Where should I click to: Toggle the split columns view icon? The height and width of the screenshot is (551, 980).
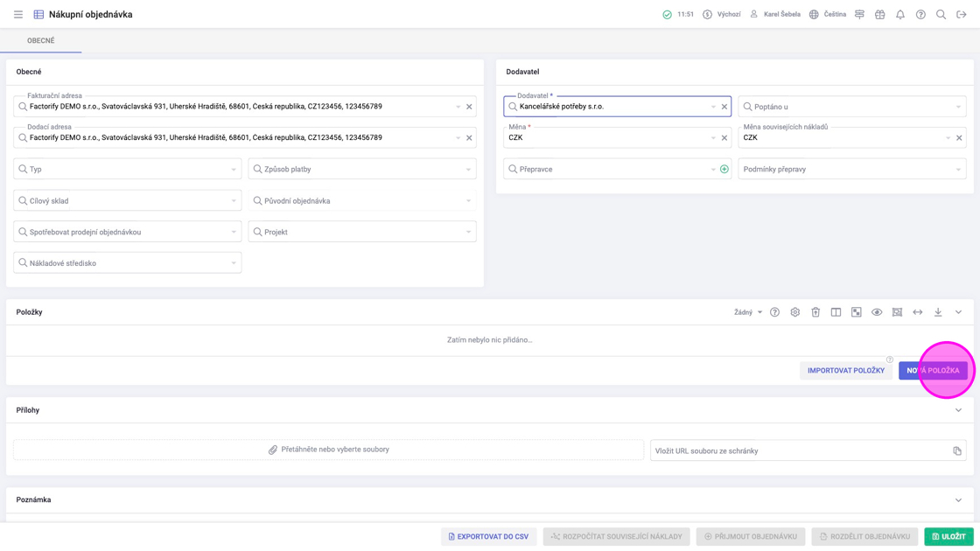836,312
